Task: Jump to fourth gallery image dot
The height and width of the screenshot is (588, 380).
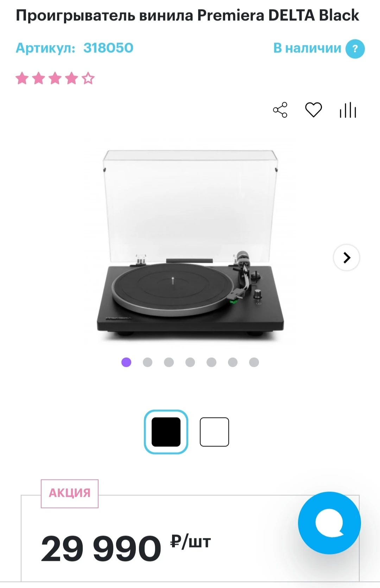Action: click(x=190, y=362)
